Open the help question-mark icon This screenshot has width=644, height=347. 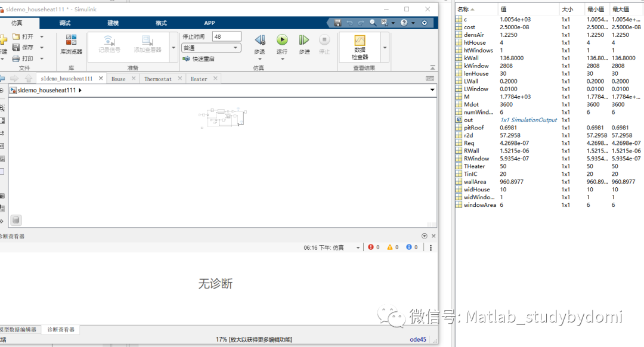point(404,23)
